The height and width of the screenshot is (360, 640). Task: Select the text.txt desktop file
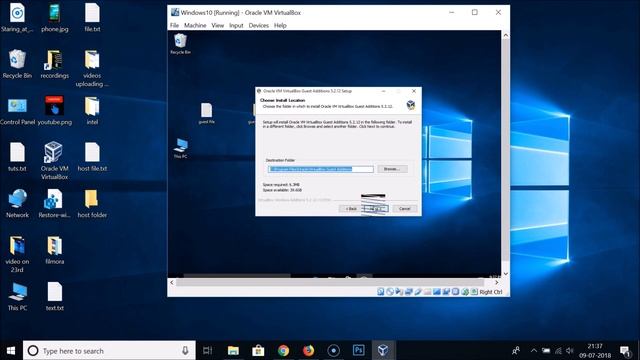click(54, 296)
